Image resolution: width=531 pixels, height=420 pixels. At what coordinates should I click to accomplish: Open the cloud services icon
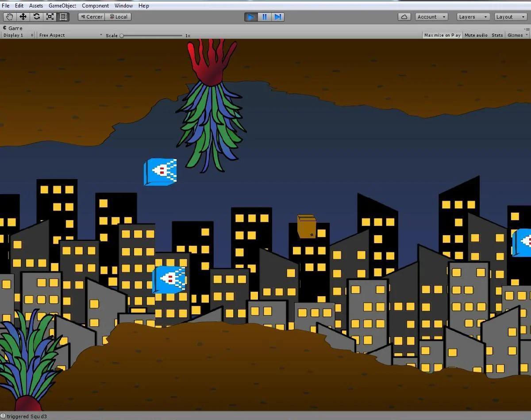[404, 17]
